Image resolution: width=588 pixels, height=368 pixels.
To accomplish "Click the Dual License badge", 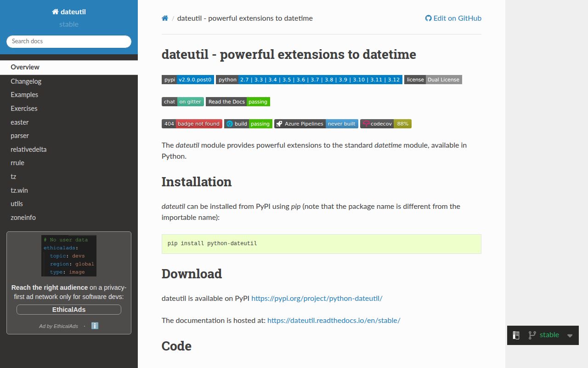I will point(433,80).
